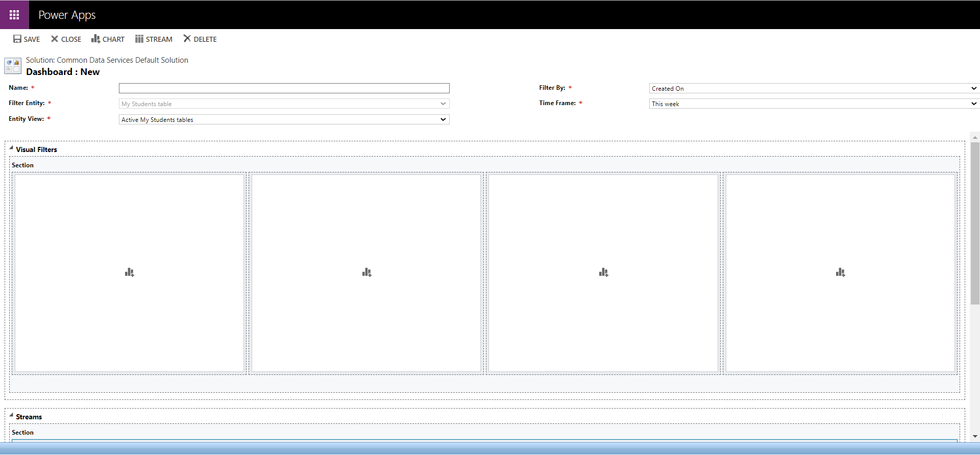Add a chart using the Chart command
The image size is (980, 455).
(108, 39)
